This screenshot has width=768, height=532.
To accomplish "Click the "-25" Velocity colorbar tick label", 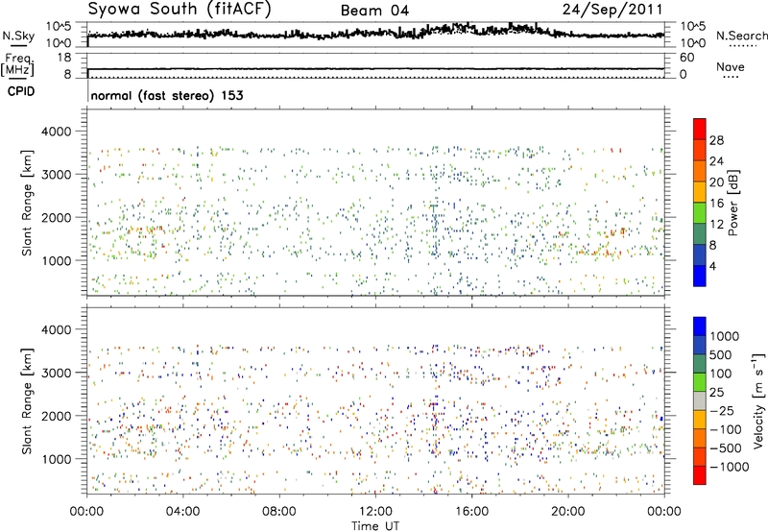I will (722, 410).
